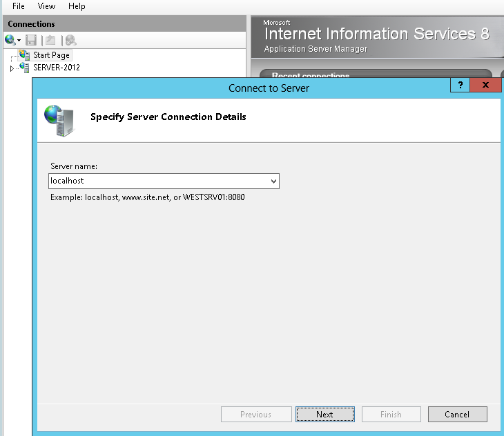The width and height of the screenshot is (504, 436).
Task: Click the Up folder toolbar icon
Action: pos(50,40)
